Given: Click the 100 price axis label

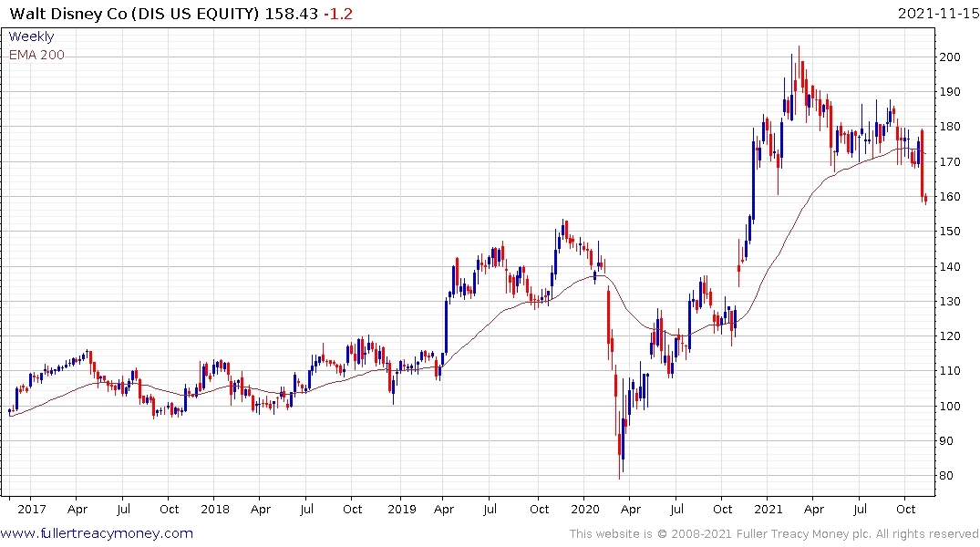Looking at the screenshot, I should click(x=950, y=406).
